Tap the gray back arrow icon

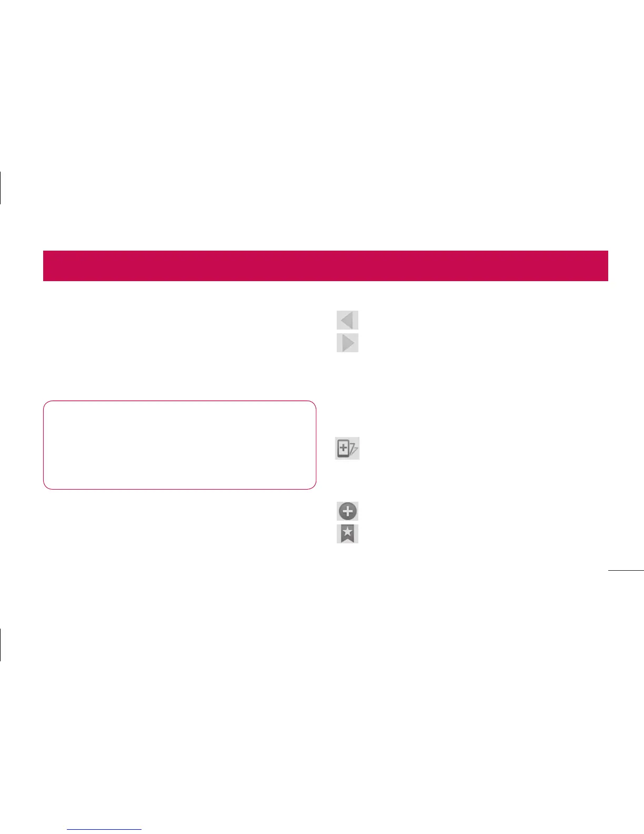[x=347, y=320]
